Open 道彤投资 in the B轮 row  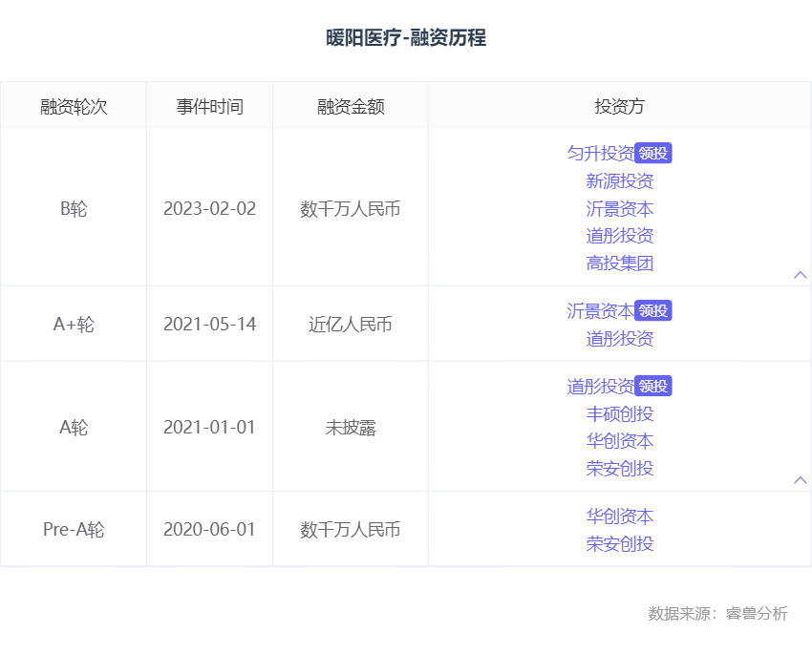coord(620,236)
